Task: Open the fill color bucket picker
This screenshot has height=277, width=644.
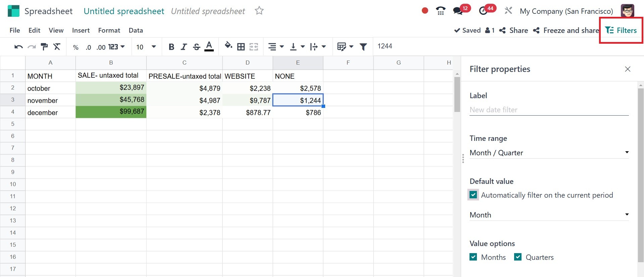Action: coord(229,46)
